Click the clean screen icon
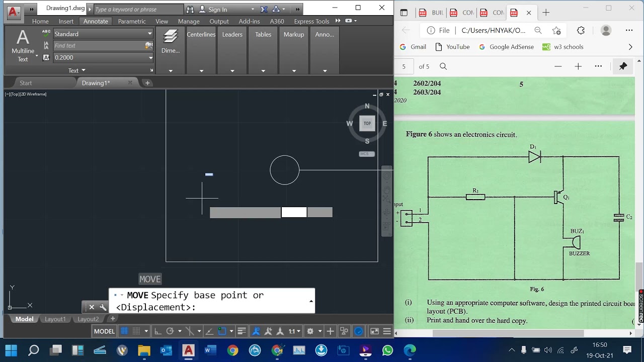Screen dimensions: 644x362 [x=374, y=331]
